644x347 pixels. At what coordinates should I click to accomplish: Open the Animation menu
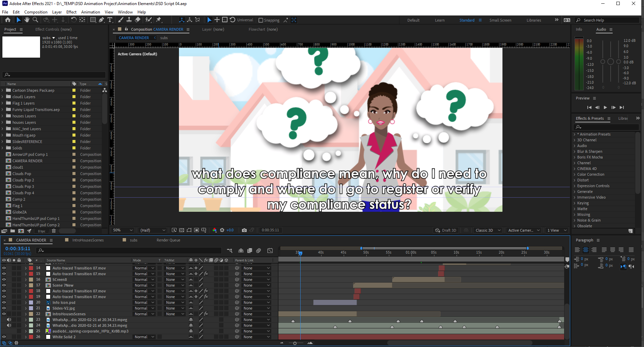click(90, 12)
